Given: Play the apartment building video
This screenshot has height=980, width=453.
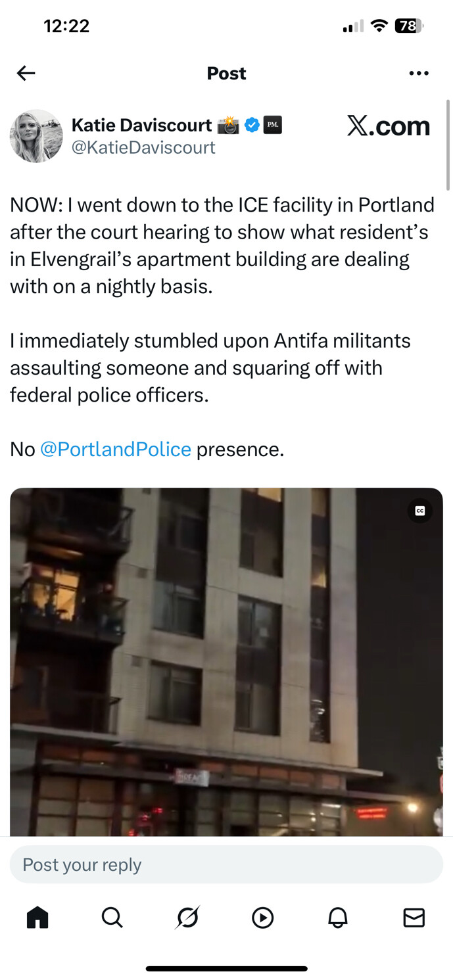Looking at the screenshot, I should click(226, 662).
